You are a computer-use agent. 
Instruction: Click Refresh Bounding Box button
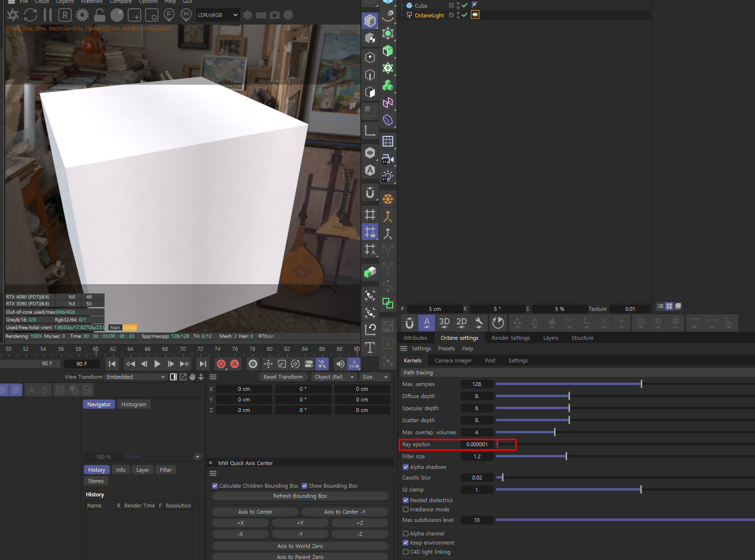pyautogui.click(x=300, y=496)
